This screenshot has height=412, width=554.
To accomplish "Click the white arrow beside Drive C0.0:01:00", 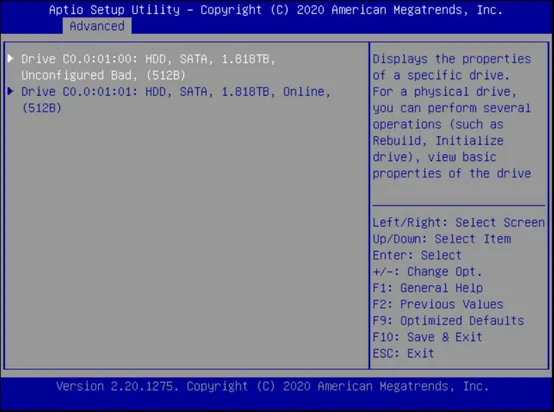I will click(11, 58).
